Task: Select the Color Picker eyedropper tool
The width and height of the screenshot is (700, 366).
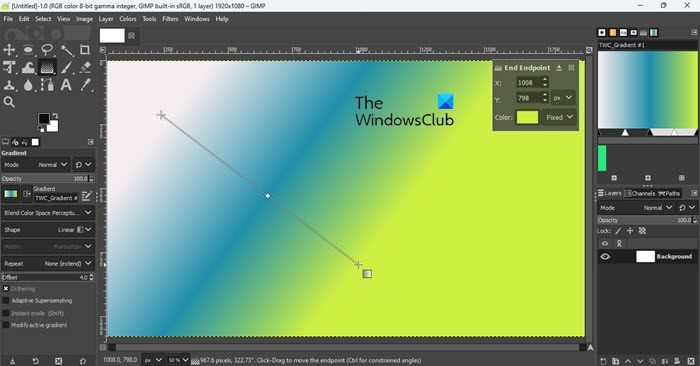Action: point(85,85)
